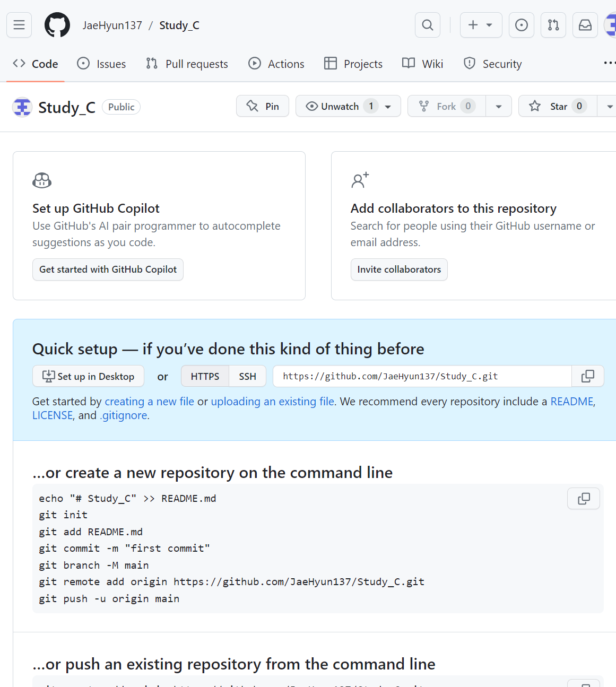Click the 'git init' command line
The height and width of the screenshot is (687, 616).
pyautogui.click(x=63, y=515)
